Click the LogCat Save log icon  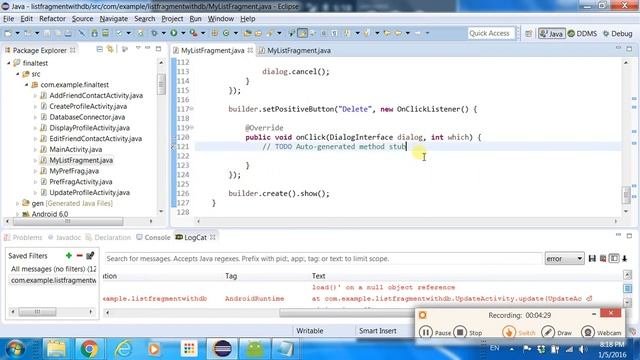coord(592,258)
